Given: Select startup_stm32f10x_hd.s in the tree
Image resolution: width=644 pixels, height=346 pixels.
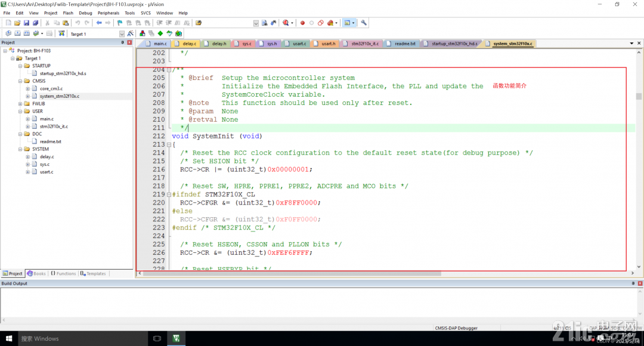Looking at the screenshot, I should pyautogui.click(x=63, y=73).
